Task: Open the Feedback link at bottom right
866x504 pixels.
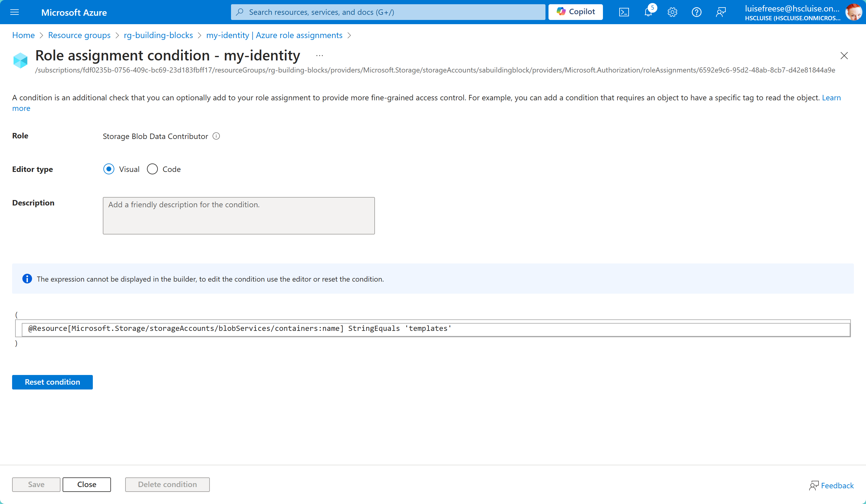Action: point(831,485)
